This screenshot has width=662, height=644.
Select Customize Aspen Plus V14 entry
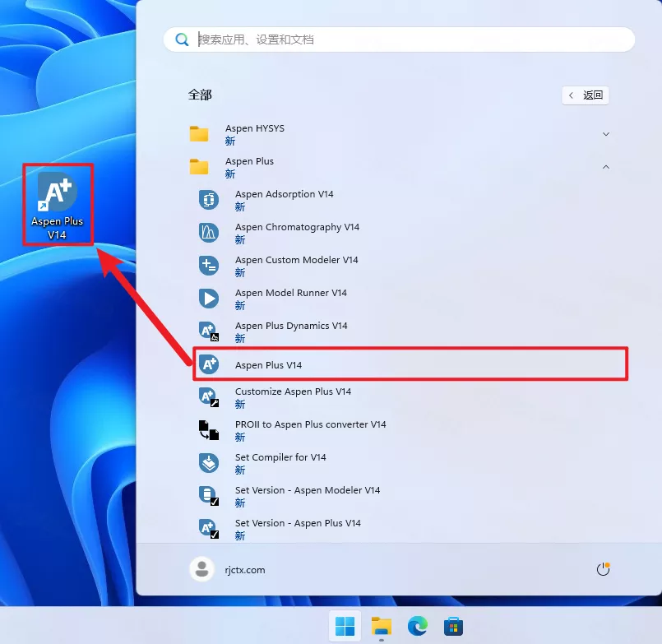[293, 392]
